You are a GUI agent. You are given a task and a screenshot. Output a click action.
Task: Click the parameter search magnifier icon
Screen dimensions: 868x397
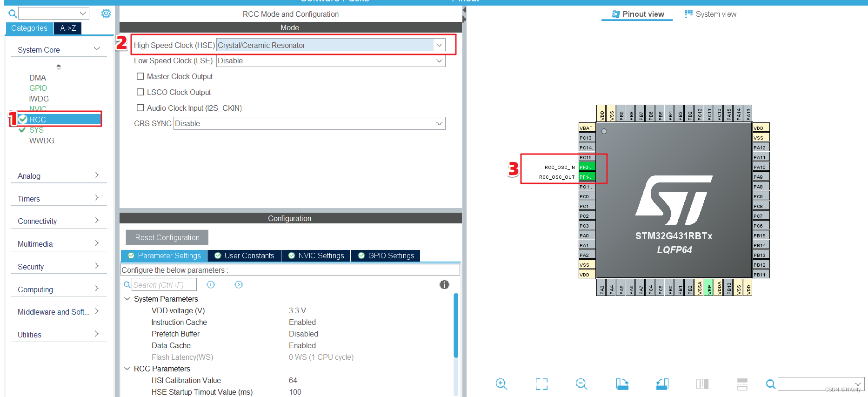(x=127, y=284)
